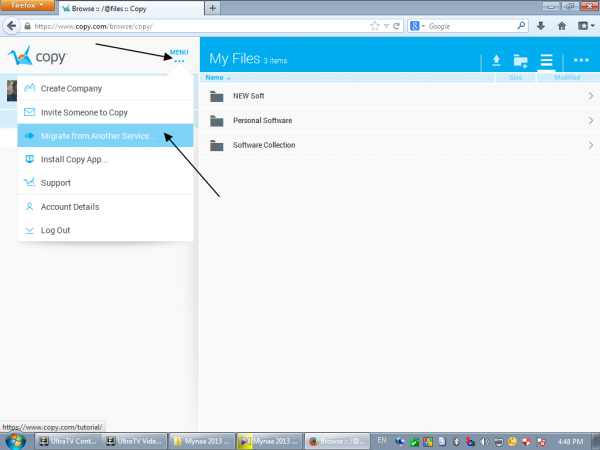This screenshot has height=450, width=600.
Task: Open Install Copy App option
Action: (x=105, y=159)
